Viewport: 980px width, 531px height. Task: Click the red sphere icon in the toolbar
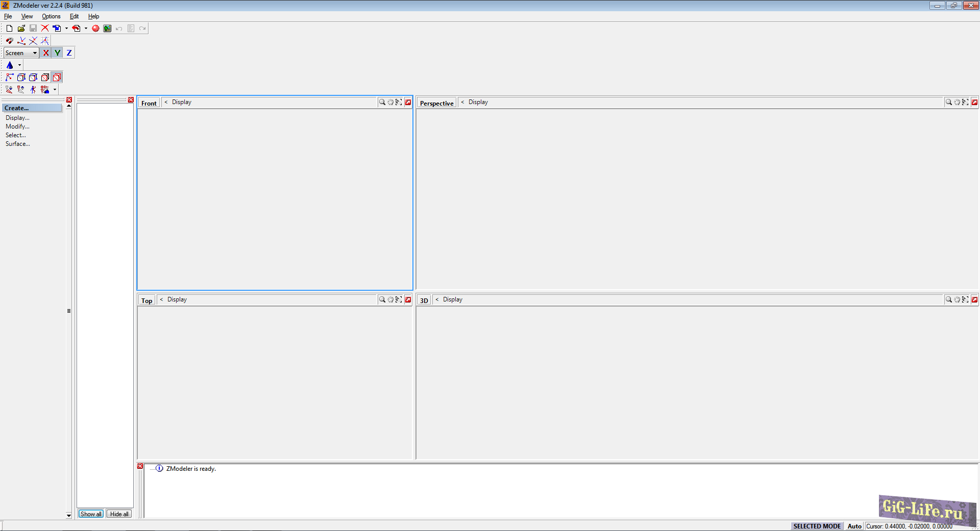pos(95,29)
